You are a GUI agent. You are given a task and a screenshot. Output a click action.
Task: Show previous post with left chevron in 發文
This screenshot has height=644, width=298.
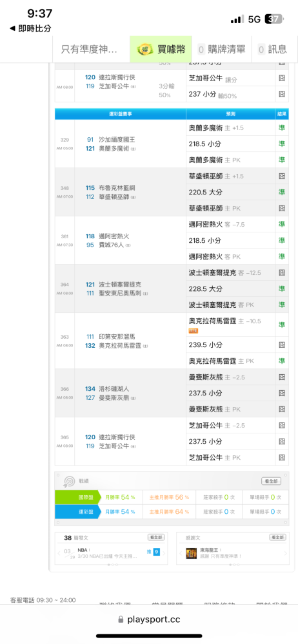click(x=59, y=553)
